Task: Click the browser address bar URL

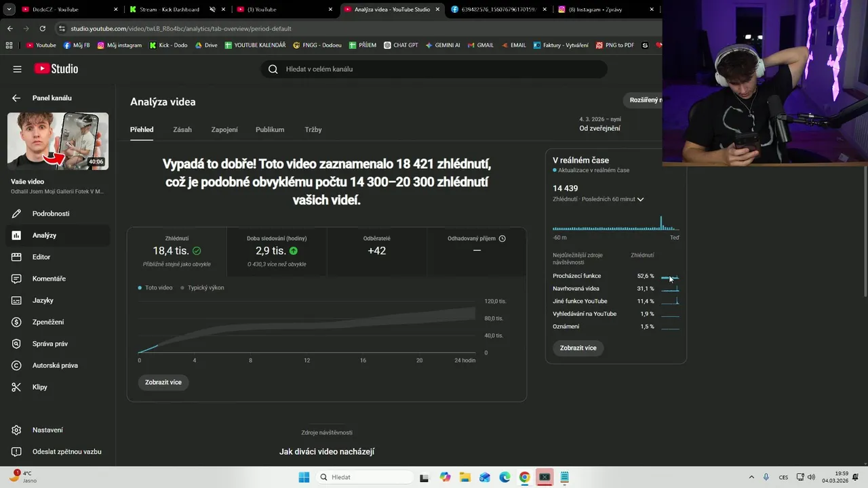Action: (181, 28)
